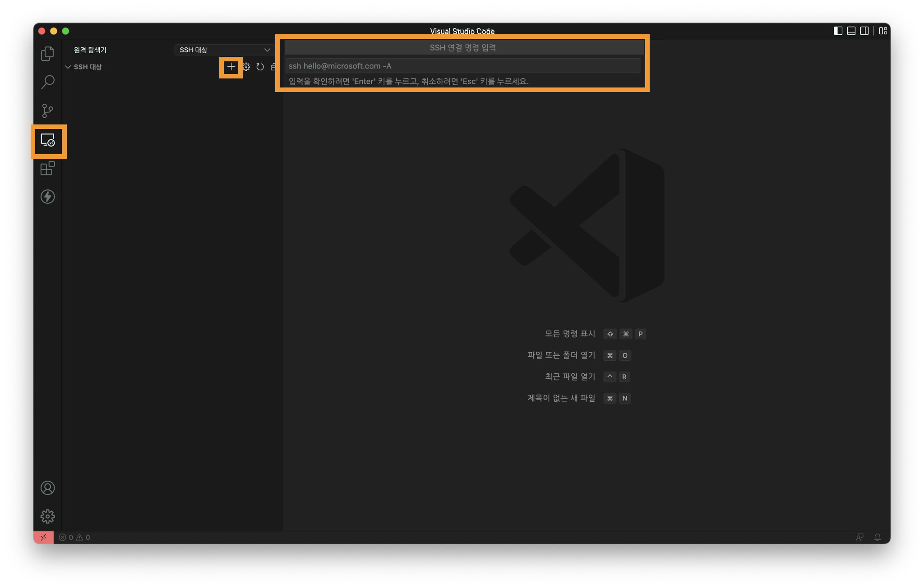Open the Accounts menu icon
This screenshot has width=924, height=588.
pos(47,488)
